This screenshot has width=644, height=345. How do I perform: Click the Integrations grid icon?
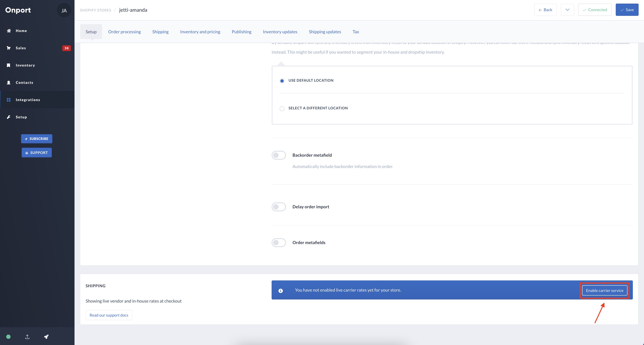coord(8,100)
